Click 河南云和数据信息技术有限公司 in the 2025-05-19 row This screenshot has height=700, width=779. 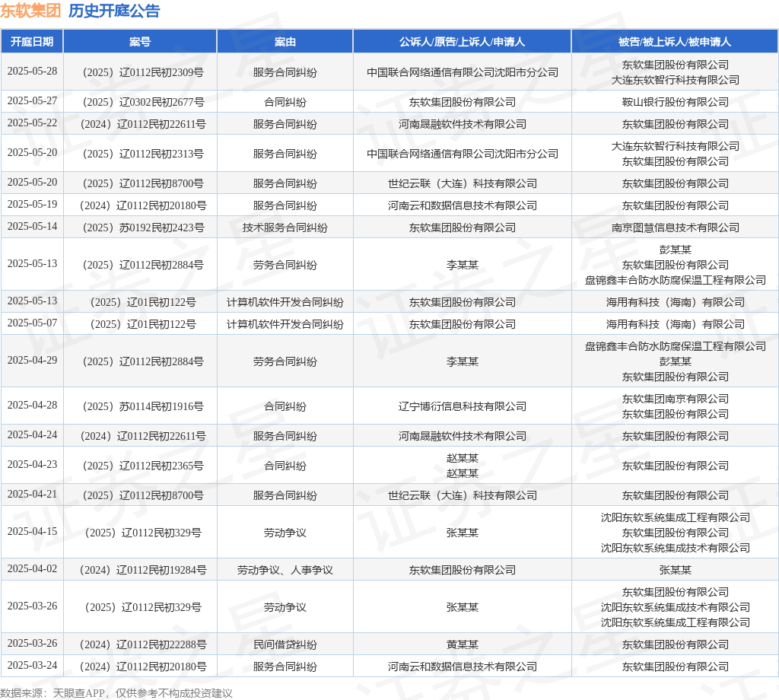(462, 205)
